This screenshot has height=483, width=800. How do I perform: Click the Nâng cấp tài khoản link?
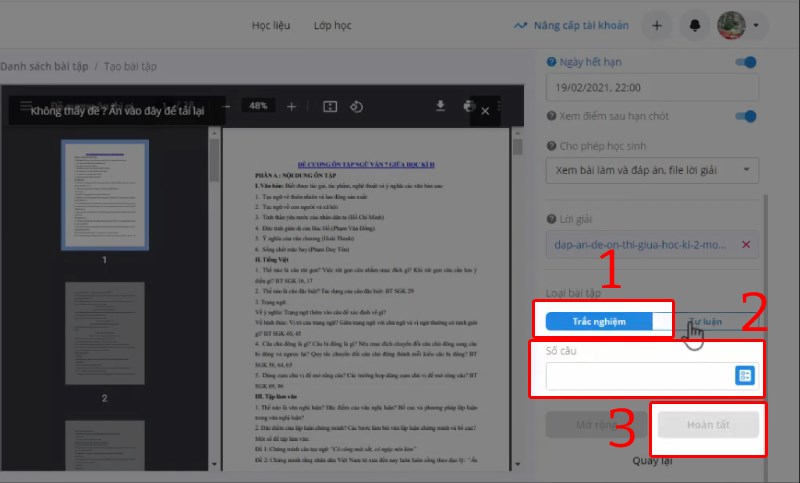[x=571, y=25]
